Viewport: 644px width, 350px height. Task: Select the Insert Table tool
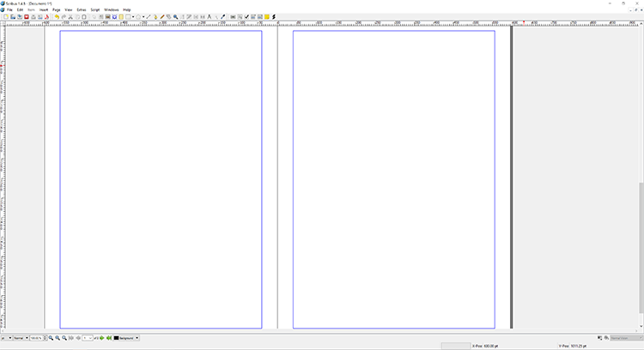point(121,17)
